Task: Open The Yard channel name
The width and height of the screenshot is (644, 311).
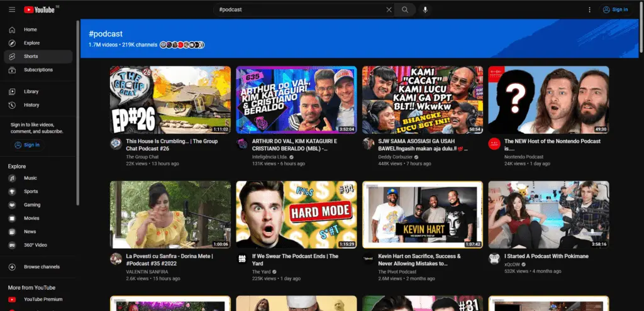Action: pos(262,271)
